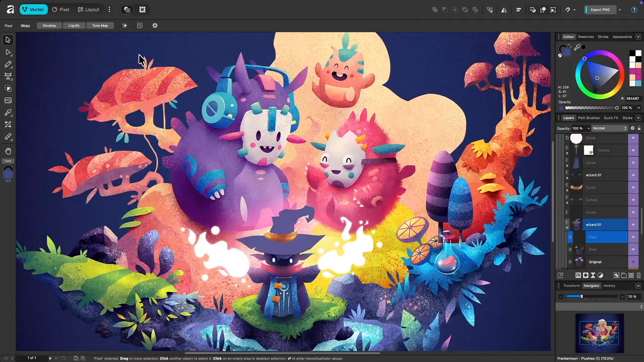The image size is (644, 362).
Task: Hide the highlighted wizard 01 layer
Action: point(633,225)
